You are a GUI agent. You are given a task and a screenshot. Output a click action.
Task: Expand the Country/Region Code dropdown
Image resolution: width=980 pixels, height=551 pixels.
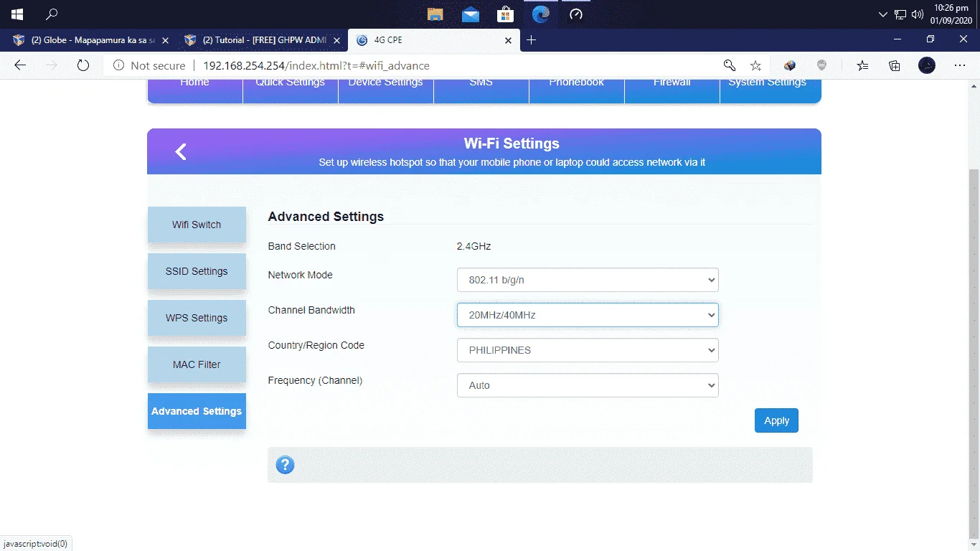(x=588, y=350)
